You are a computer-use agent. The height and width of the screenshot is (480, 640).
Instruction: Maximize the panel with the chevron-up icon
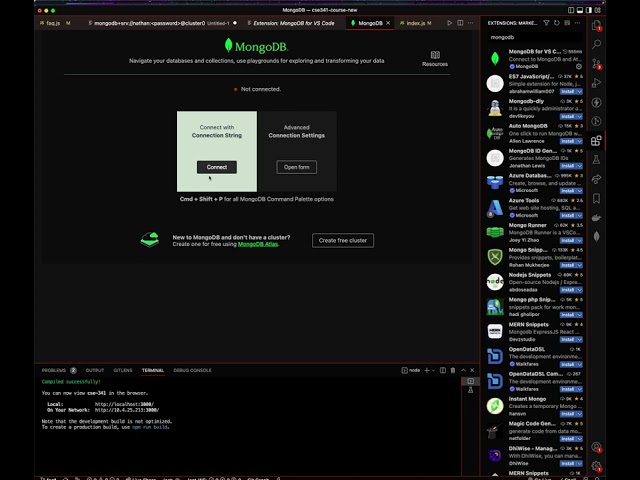coord(463,370)
